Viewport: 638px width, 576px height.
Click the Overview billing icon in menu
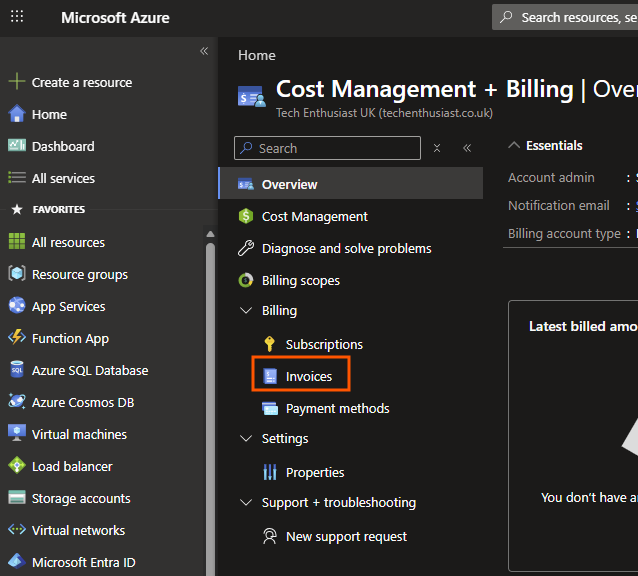246,184
